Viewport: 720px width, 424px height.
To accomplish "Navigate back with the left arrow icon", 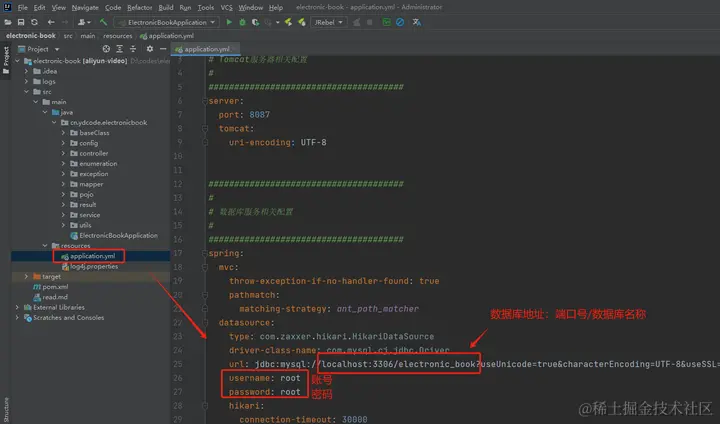I will [x=51, y=22].
